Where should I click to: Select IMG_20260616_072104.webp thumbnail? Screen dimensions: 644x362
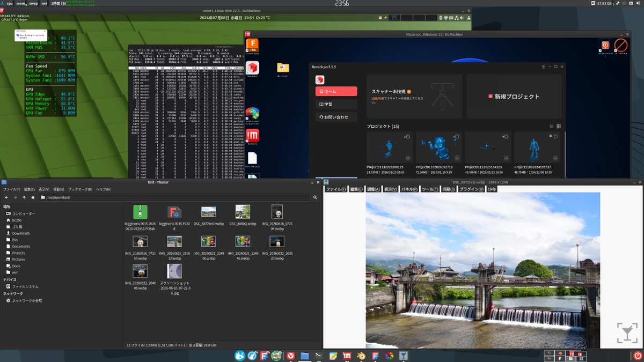pos(277,211)
